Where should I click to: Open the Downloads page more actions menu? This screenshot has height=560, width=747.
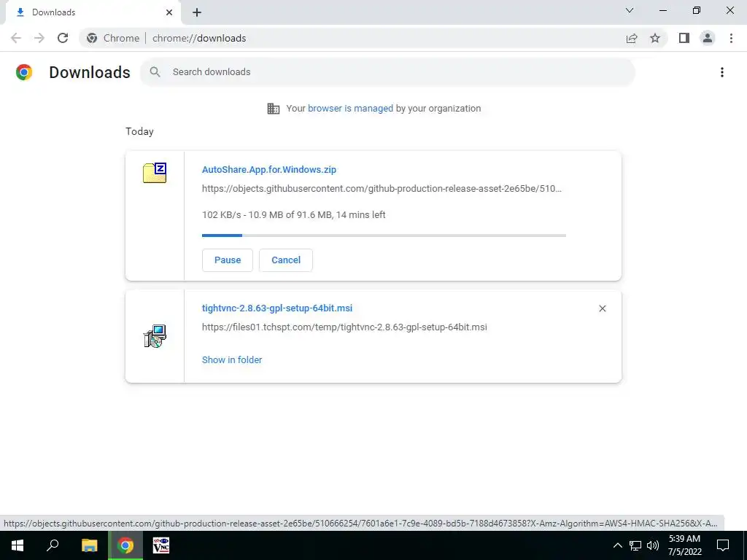[x=722, y=72]
